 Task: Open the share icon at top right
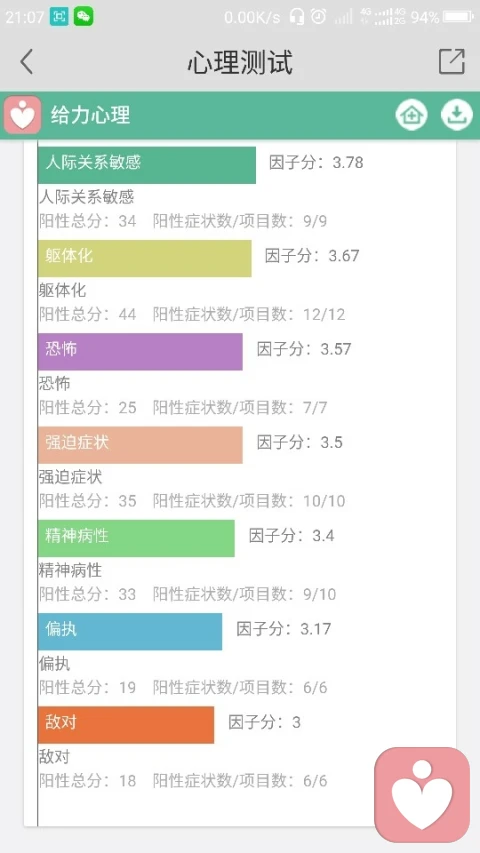click(452, 61)
